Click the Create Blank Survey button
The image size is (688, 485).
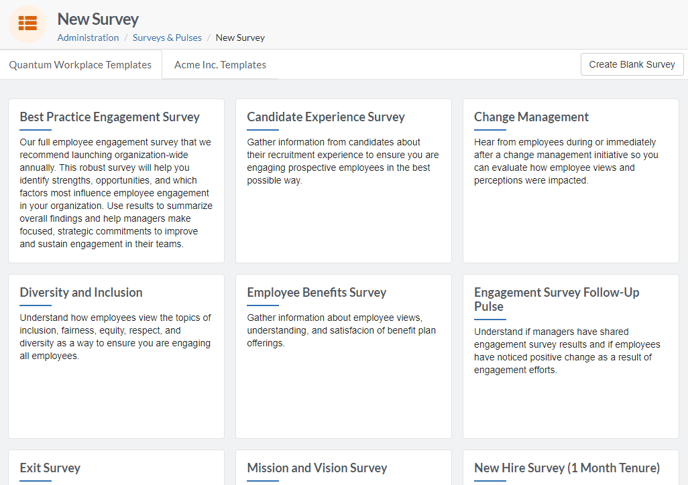click(x=632, y=65)
